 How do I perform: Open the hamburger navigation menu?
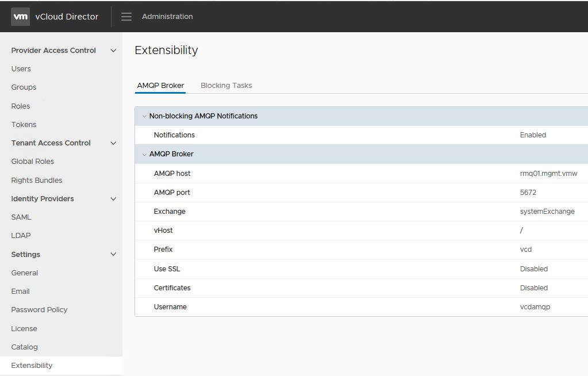pyautogui.click(x=126, y=17)
